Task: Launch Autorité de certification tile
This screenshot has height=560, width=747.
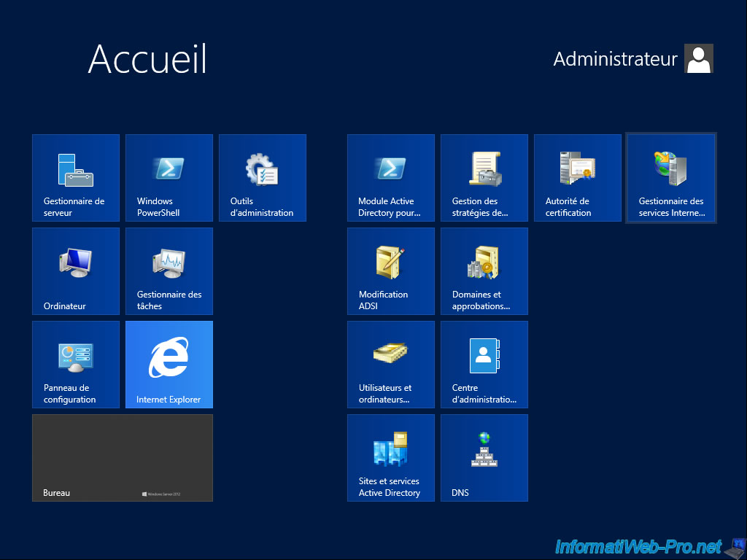Action: point(578,178)
